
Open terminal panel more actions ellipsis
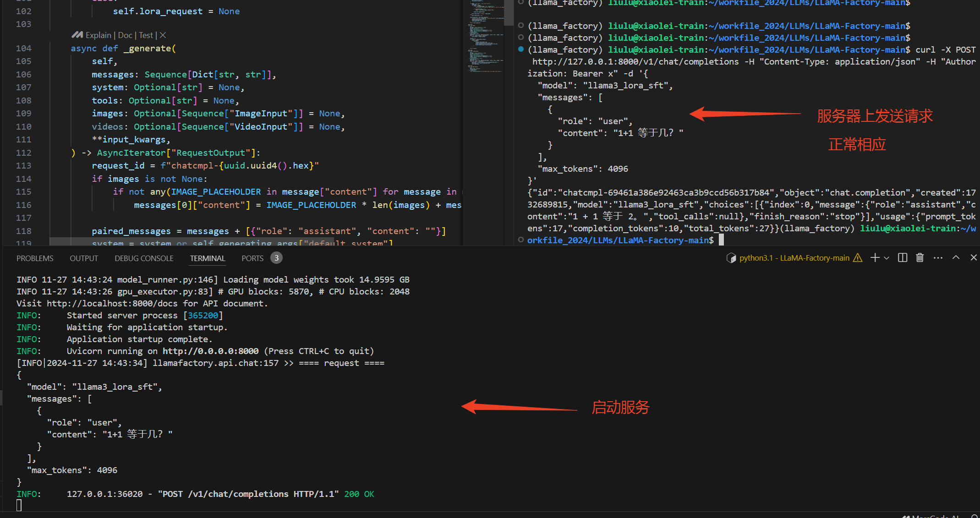tap(938, 258)
